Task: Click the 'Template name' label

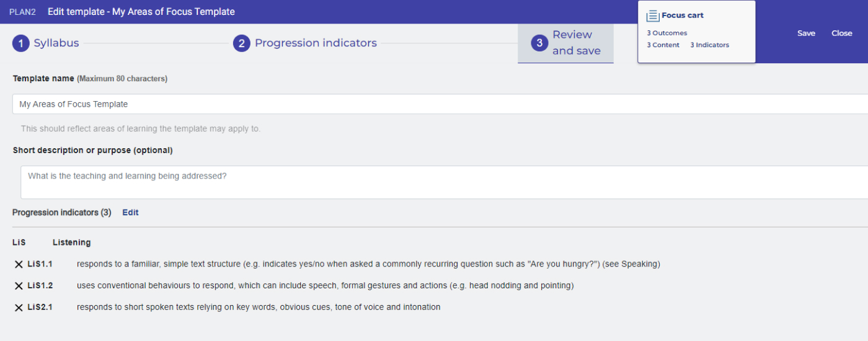Action: click(43, 79)
